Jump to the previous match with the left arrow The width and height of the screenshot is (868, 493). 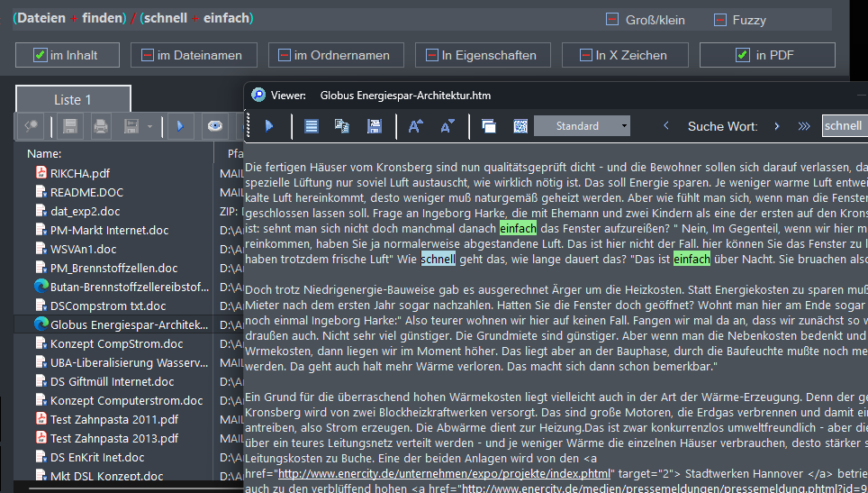(666, 126)
